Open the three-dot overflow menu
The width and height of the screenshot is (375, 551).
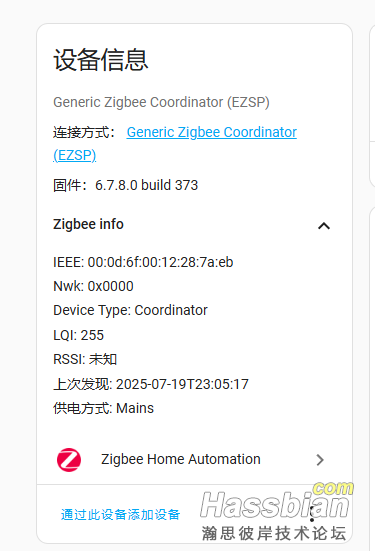[312, 515]
